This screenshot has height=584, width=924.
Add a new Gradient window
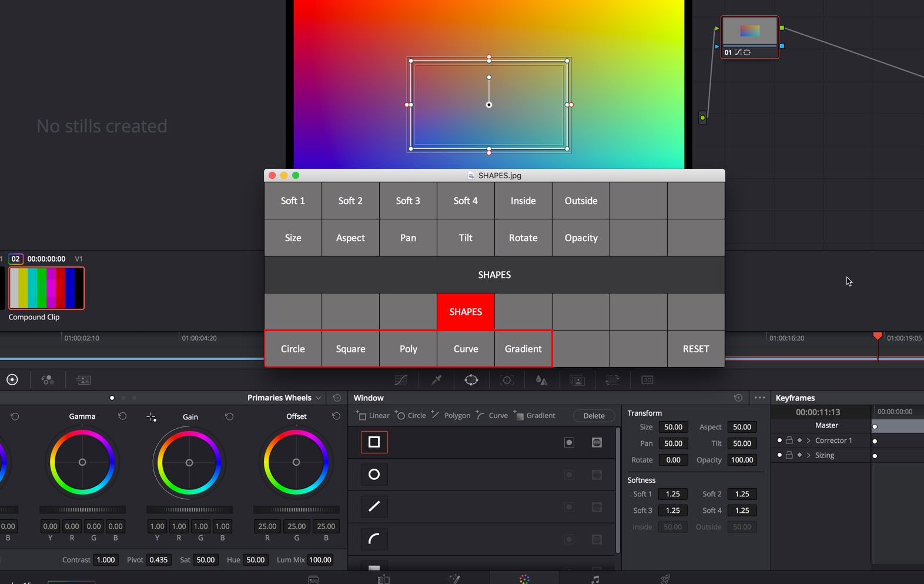click(534, 415)
